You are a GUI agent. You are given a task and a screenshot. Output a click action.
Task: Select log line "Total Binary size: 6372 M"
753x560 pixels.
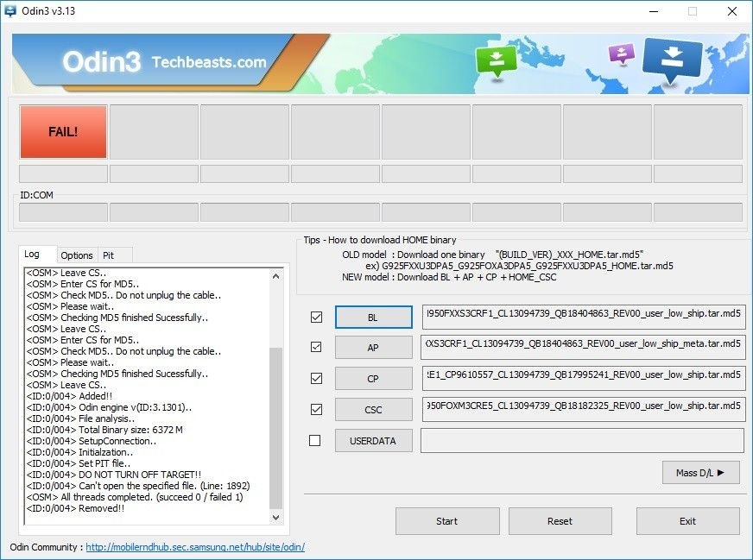tap(104, 430)
